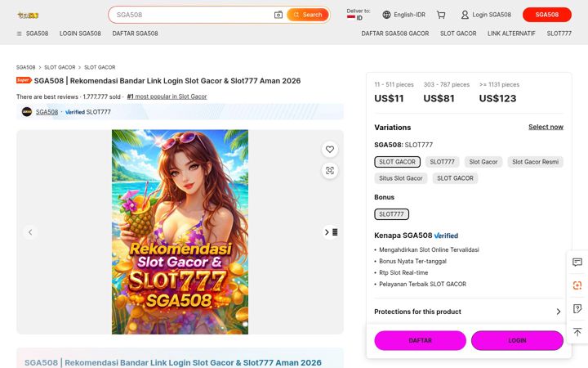Click the orange Search button
The width and height of the screenshot is (588, 368).
tap(308, 15)
